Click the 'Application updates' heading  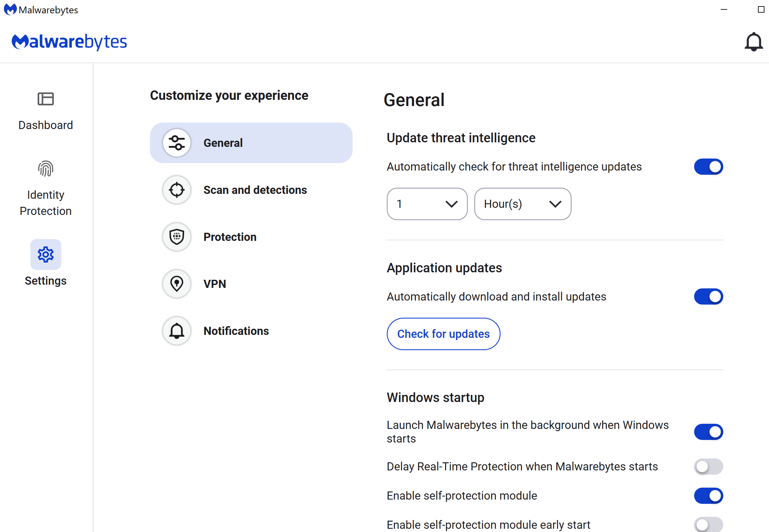444,268
